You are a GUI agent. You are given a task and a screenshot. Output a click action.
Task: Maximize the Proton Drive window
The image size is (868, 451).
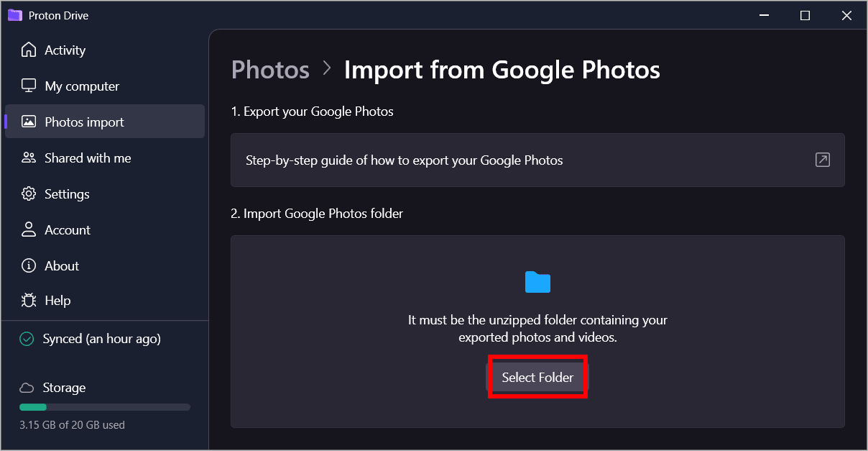(805, 15)
